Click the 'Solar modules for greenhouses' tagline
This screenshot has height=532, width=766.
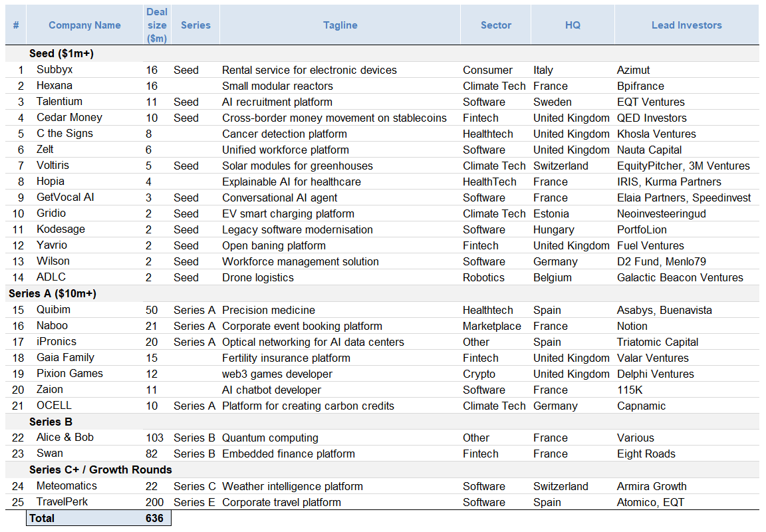[x=297, y=166]
